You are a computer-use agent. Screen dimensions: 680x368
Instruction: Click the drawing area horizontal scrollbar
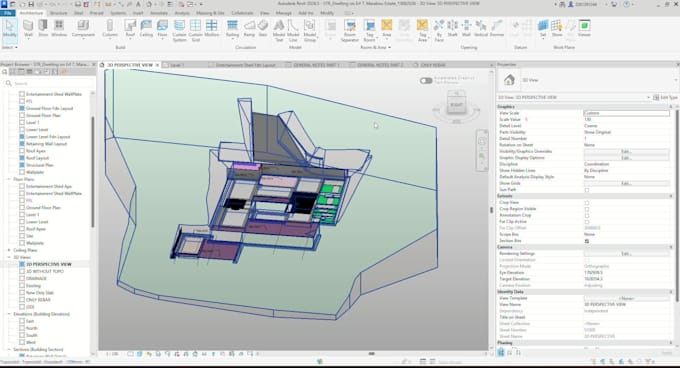click(372, 354)
